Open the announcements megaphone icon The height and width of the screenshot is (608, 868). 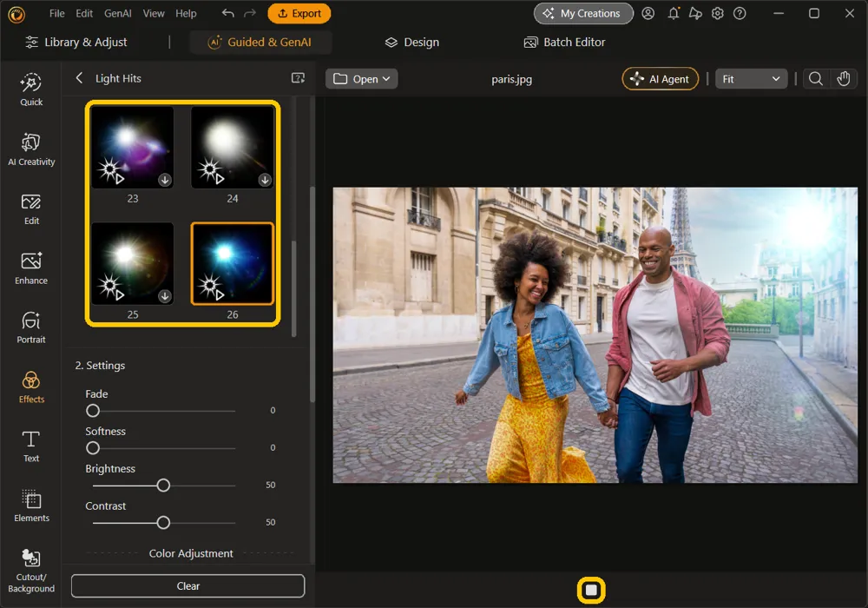[695, 13]
